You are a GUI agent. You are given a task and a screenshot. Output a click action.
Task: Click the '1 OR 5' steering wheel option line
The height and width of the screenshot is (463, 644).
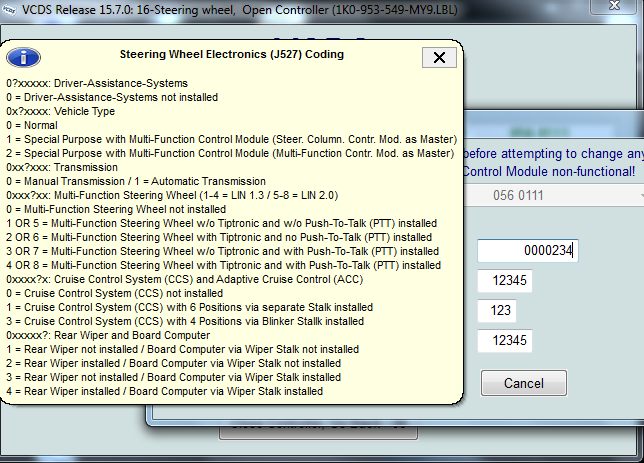[221, 223]
